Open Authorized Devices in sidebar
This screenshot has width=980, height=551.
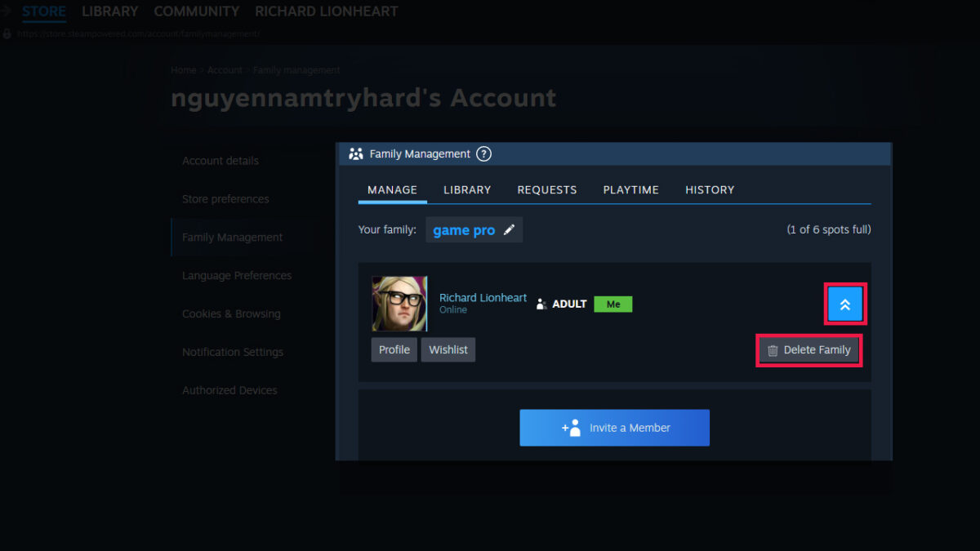tap(229, 391)
